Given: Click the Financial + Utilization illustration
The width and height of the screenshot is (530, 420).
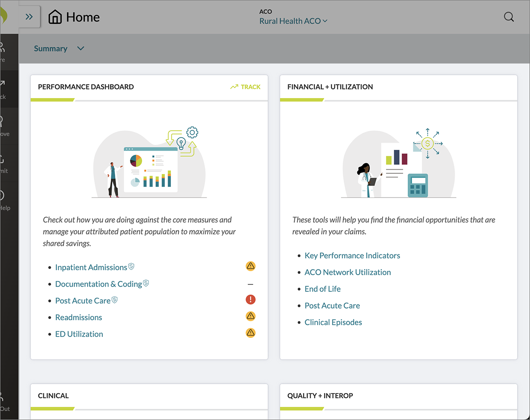Looking at the screenshot, I should coord(398,163).
